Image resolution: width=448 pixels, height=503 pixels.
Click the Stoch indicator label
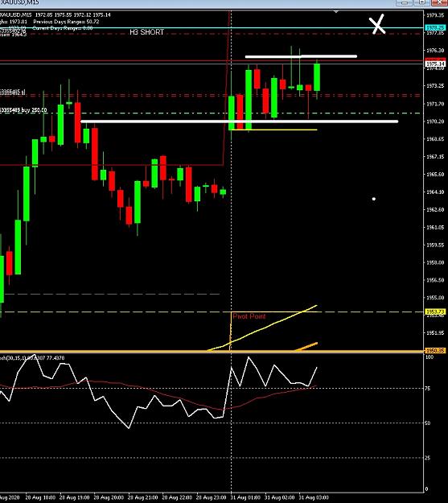coord(32,357)
